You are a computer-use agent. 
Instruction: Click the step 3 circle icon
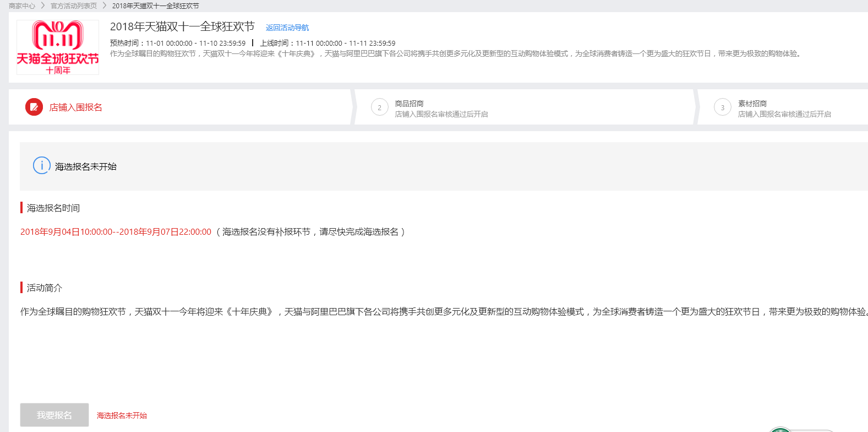722,107
